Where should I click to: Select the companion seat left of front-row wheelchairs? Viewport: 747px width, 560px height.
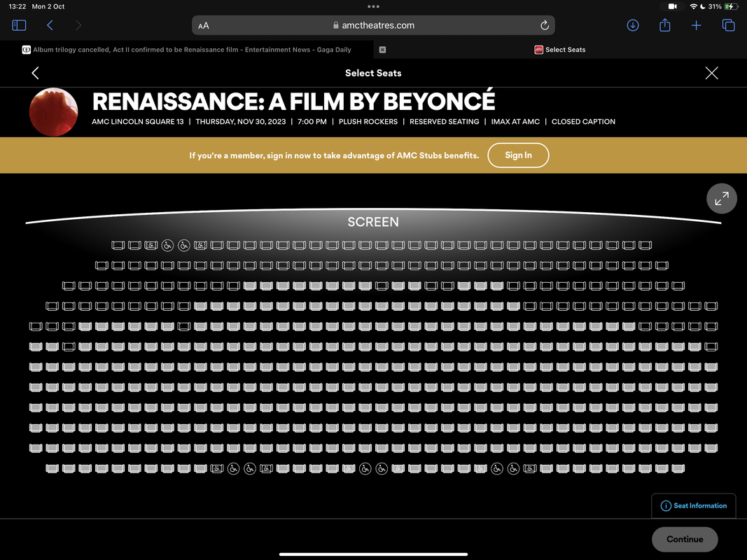pyautogui.click(x=151, y=245)
